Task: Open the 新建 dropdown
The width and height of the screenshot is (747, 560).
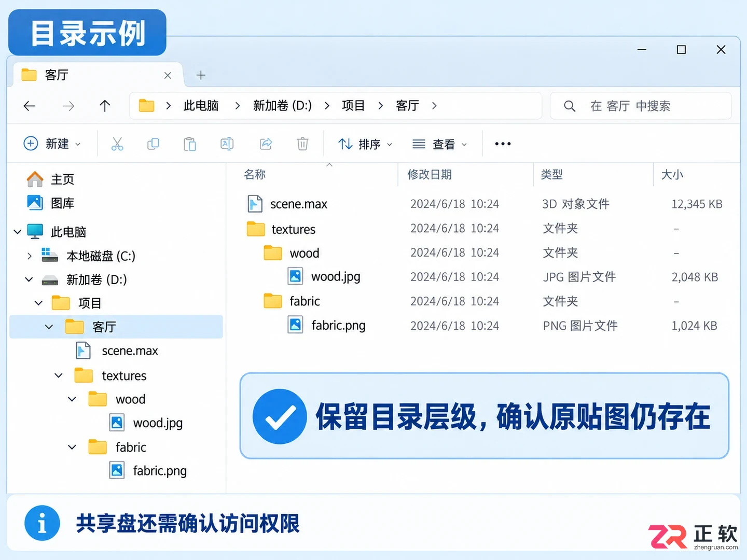Action: point(52,144)
